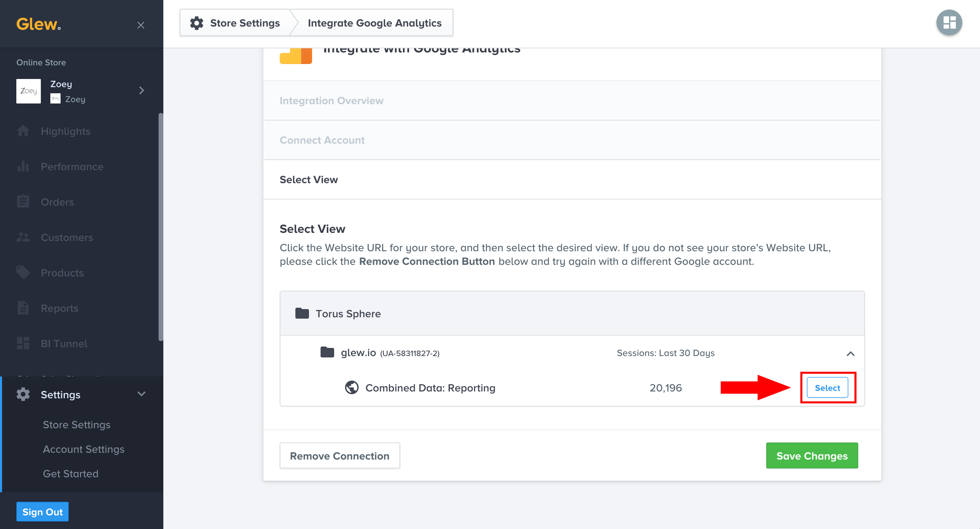Collapse the Settings menu chevron
Image resolution: width=980 pixels, height=529 pixels.
point(142,394)
